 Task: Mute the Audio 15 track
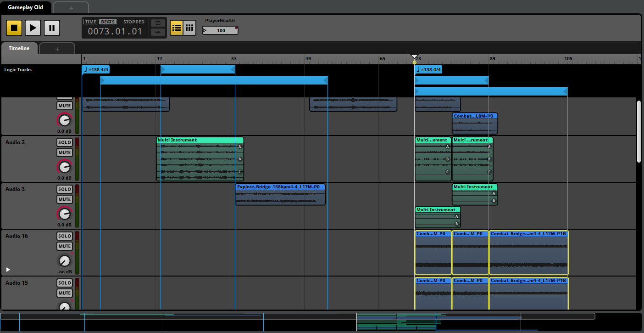click(64, 293)
